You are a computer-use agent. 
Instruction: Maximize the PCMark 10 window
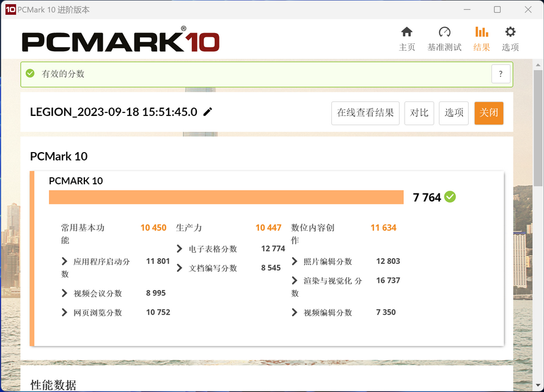point(497,10)
